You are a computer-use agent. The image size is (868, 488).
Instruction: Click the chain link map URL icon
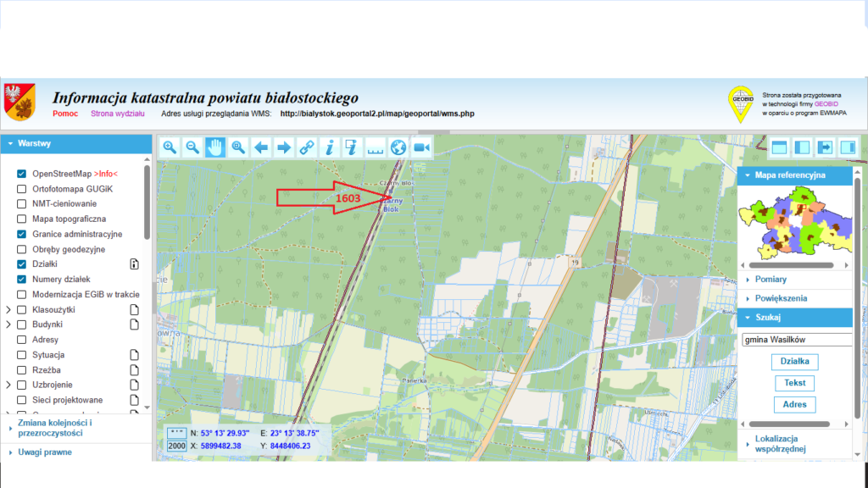(x=307, y=147)
